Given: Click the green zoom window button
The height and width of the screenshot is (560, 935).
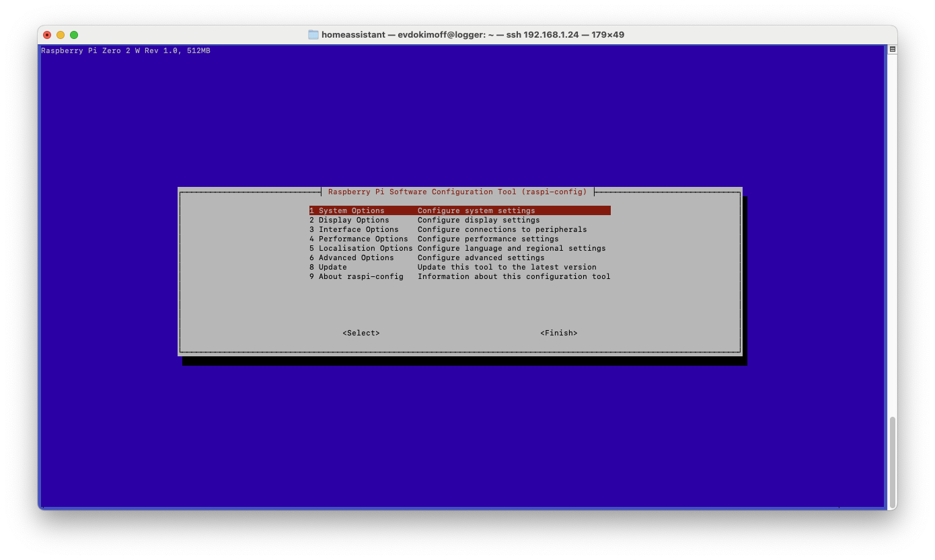Looking at the screenshot, I should 74,35.
